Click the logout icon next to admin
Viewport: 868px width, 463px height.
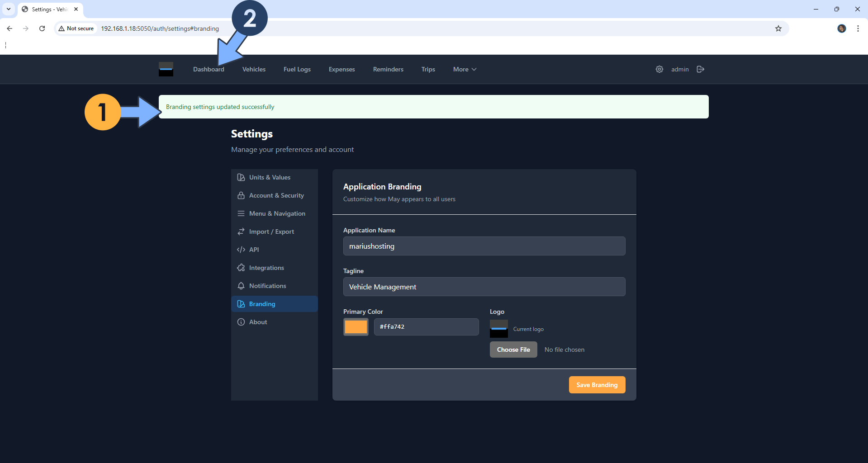click(700, 69)
